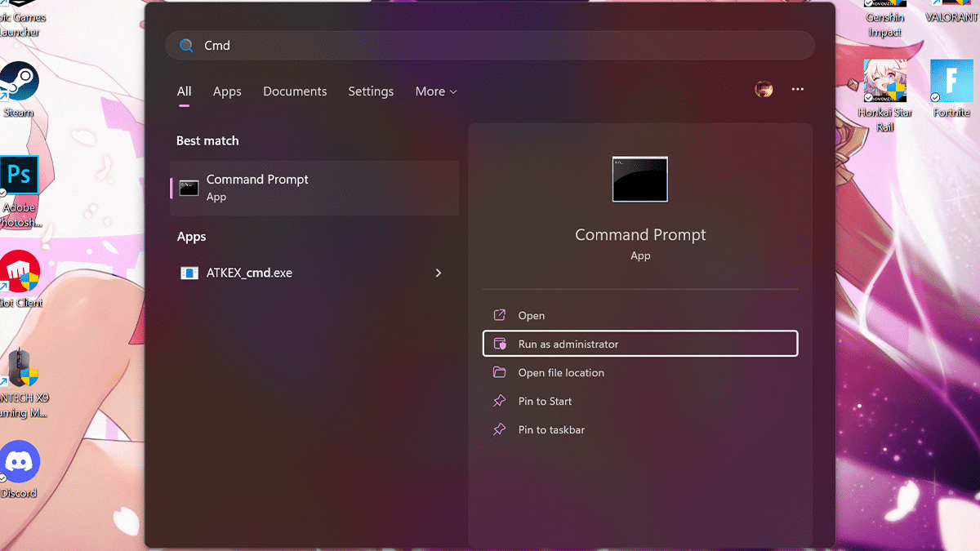Expand the More search filter dropdown
The image size is (980, 551).
(435, 91)
